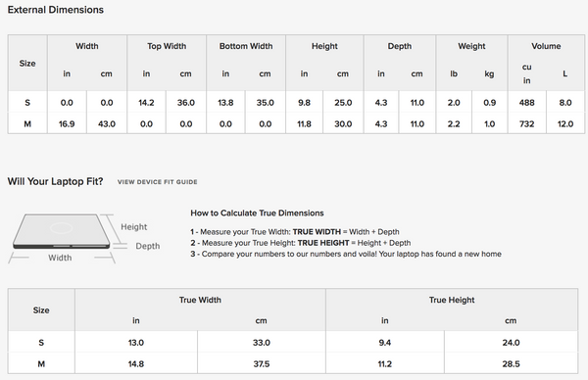Click the Weight column header

click(471, 46)
